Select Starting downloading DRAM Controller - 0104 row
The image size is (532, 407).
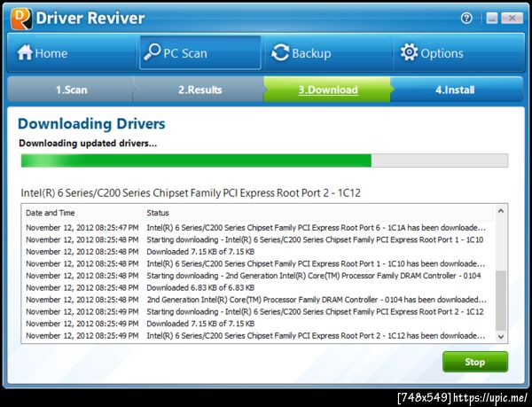(x=257, y=276)
